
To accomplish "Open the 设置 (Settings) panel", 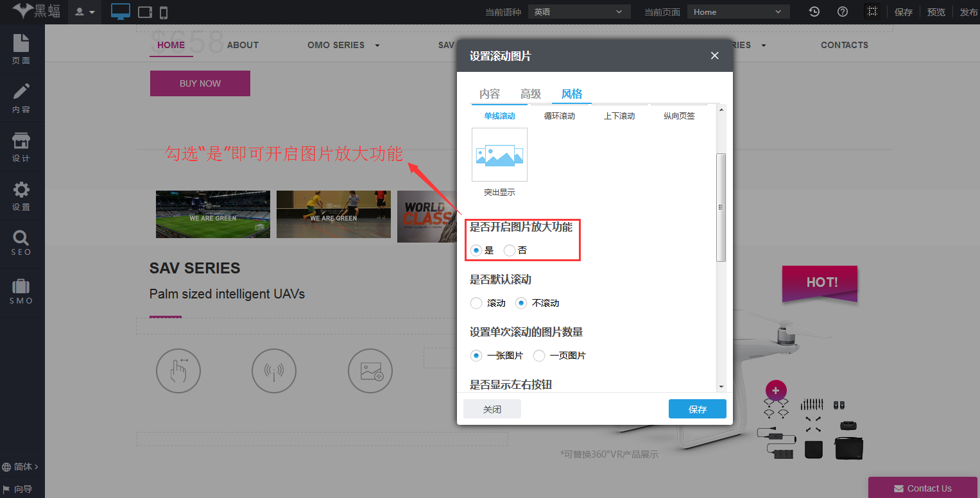I will point(22,195).
